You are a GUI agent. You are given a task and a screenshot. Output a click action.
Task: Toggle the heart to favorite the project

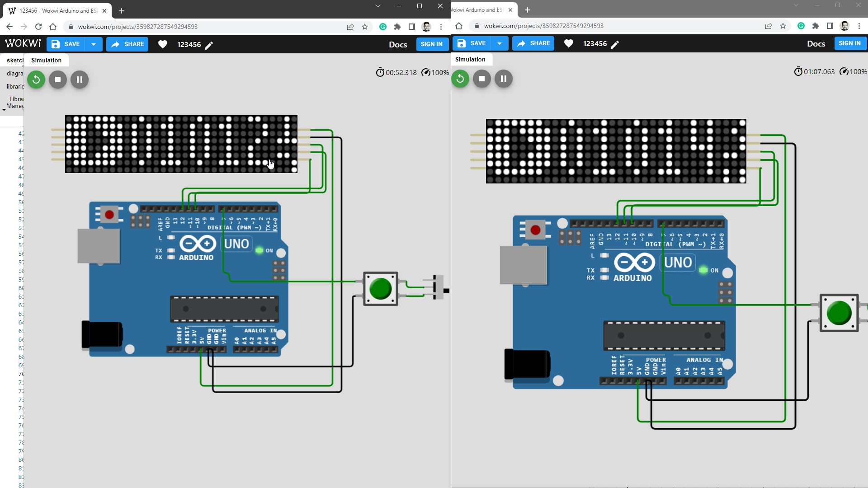coord(163,44)
